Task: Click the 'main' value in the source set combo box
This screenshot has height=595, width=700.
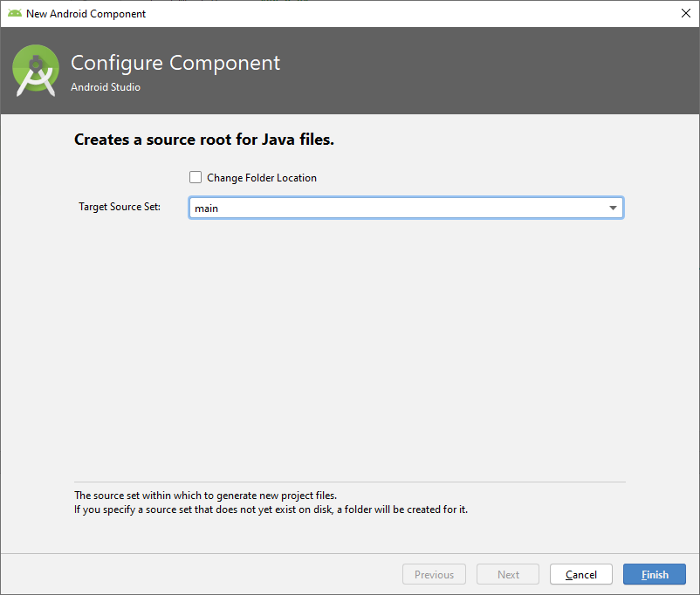Action: point(207,208)
